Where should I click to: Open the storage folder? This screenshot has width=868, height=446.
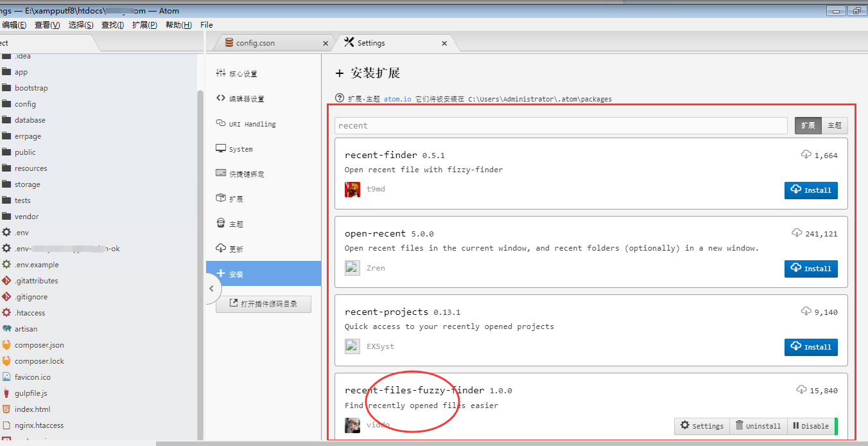tap(27, 184)
